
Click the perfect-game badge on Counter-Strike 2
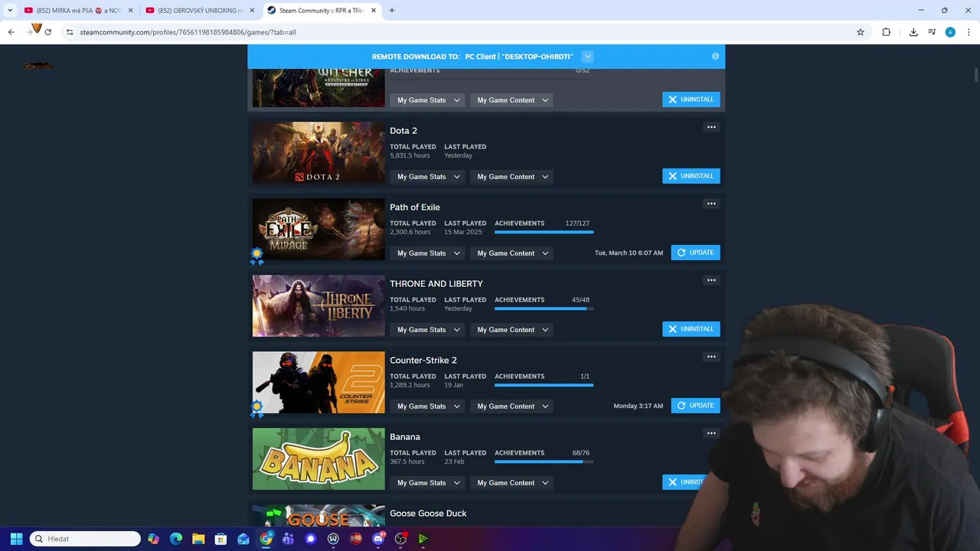pyautogui.click(x=256, y=409)
